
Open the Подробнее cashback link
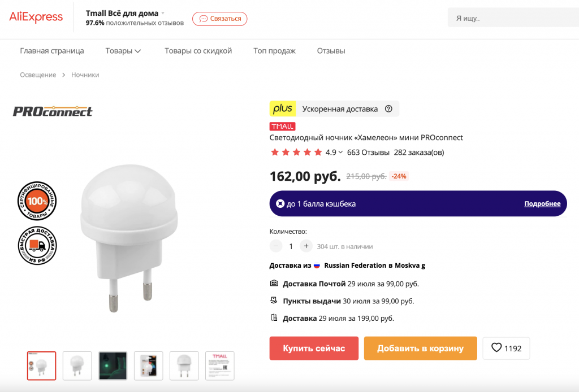[542, 204]
